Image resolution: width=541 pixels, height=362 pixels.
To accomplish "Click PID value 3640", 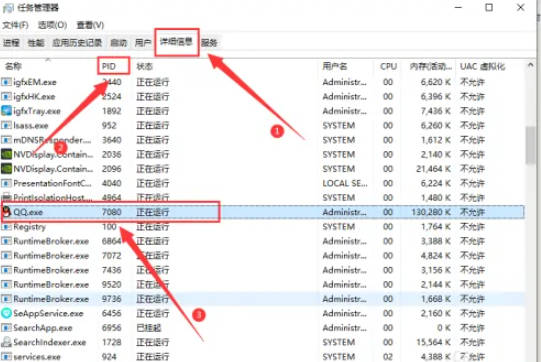I will coord(111,140).
